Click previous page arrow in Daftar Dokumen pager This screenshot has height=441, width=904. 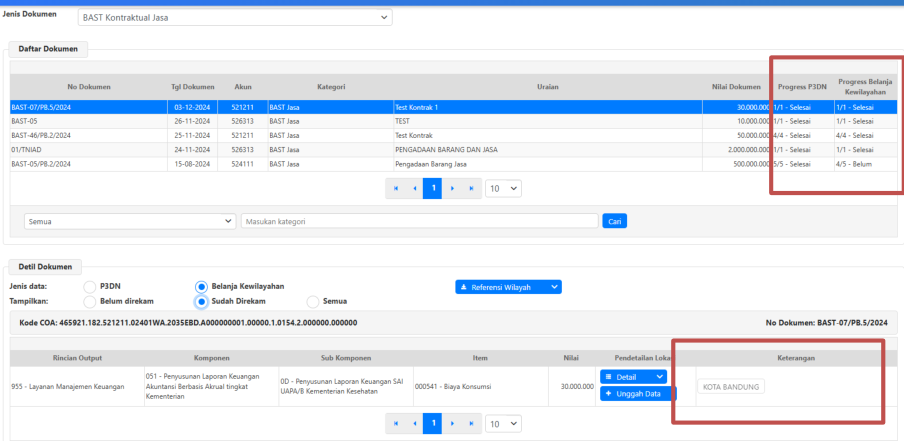414,188
